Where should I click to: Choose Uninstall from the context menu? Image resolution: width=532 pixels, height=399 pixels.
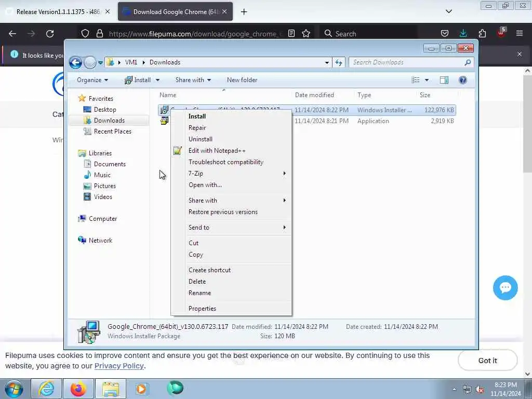click(231, 139)
